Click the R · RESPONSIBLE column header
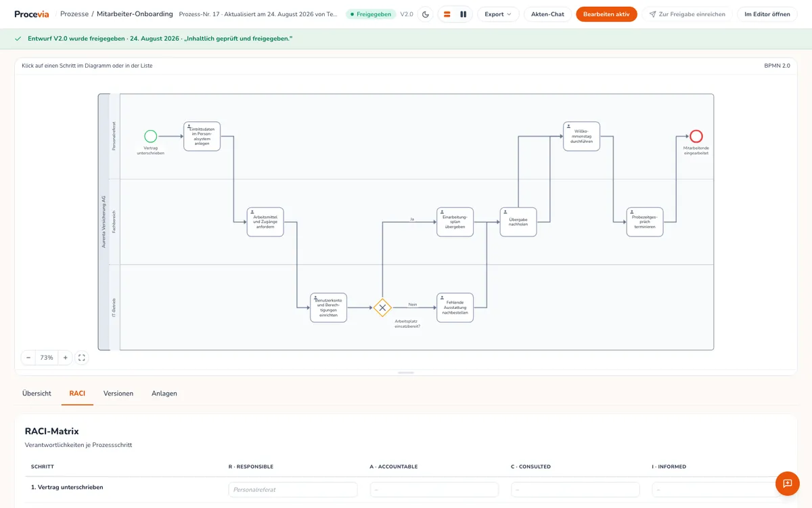812x508 pixels. (x=251, y=467)
